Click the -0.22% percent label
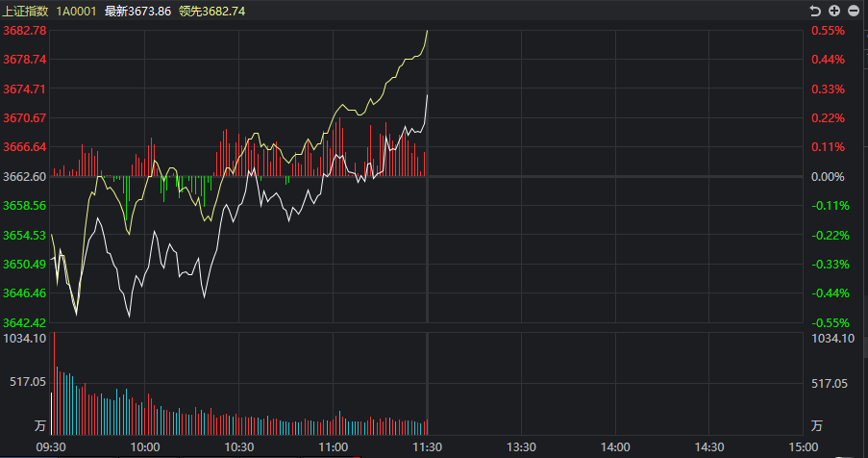 [831, 236]
